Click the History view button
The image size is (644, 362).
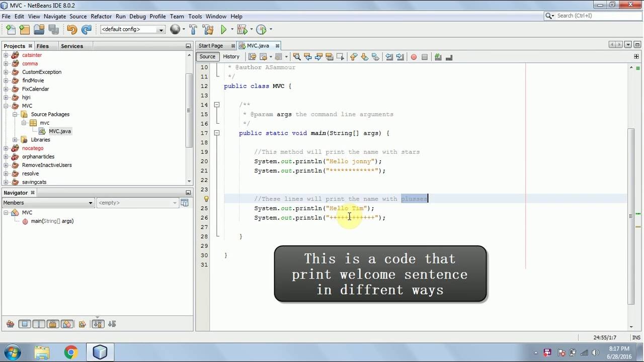231,57
